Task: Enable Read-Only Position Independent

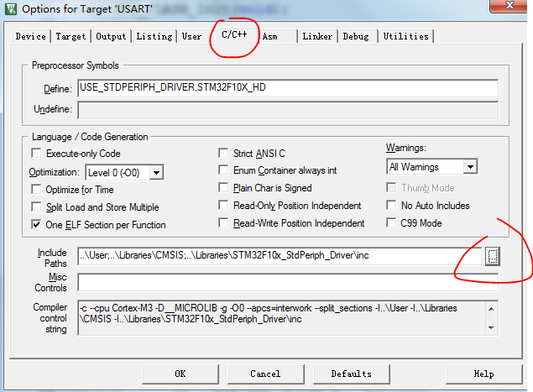Action: coord(223,205)
